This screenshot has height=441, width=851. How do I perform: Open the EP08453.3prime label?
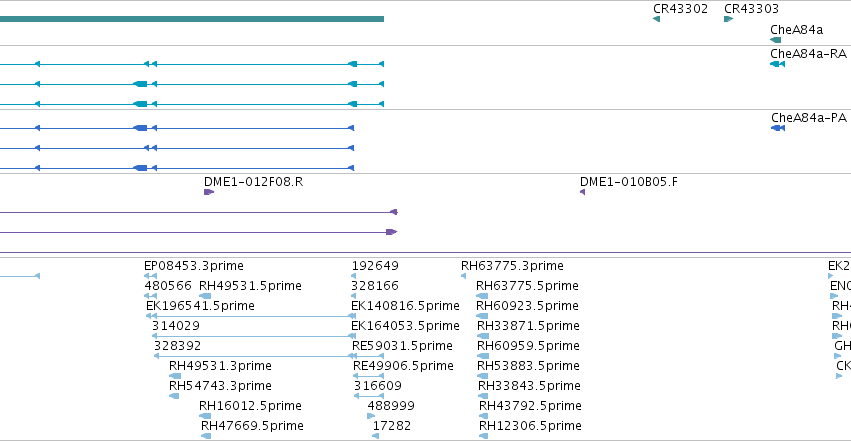tap(194, 266)
